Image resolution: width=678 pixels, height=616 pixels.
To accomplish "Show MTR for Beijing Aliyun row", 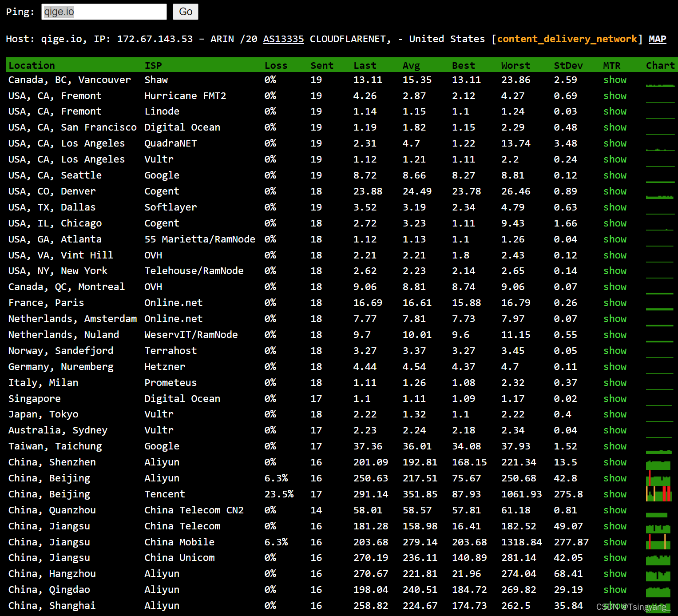I will (x=615, y=478).
